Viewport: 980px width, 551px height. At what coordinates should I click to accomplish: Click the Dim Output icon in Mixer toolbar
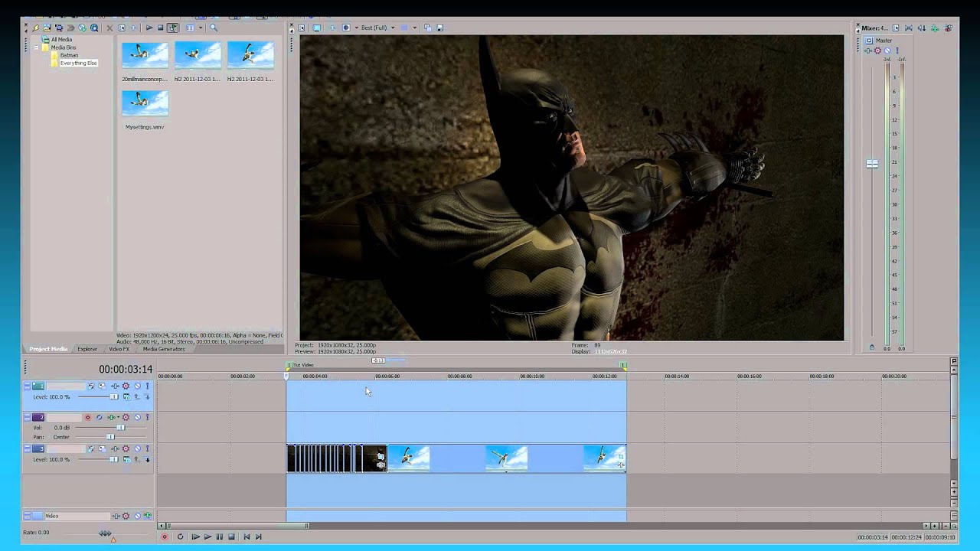coord(922,28)
